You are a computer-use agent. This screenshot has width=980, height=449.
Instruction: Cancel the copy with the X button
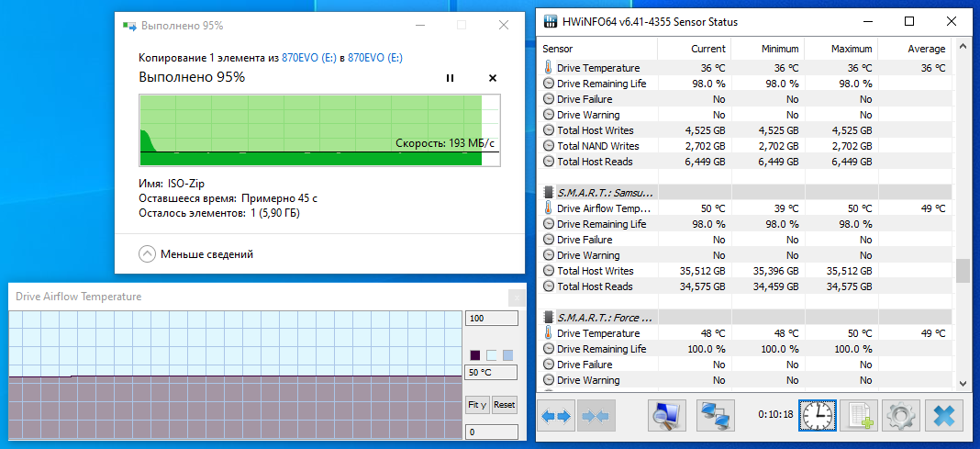(493, 78)
